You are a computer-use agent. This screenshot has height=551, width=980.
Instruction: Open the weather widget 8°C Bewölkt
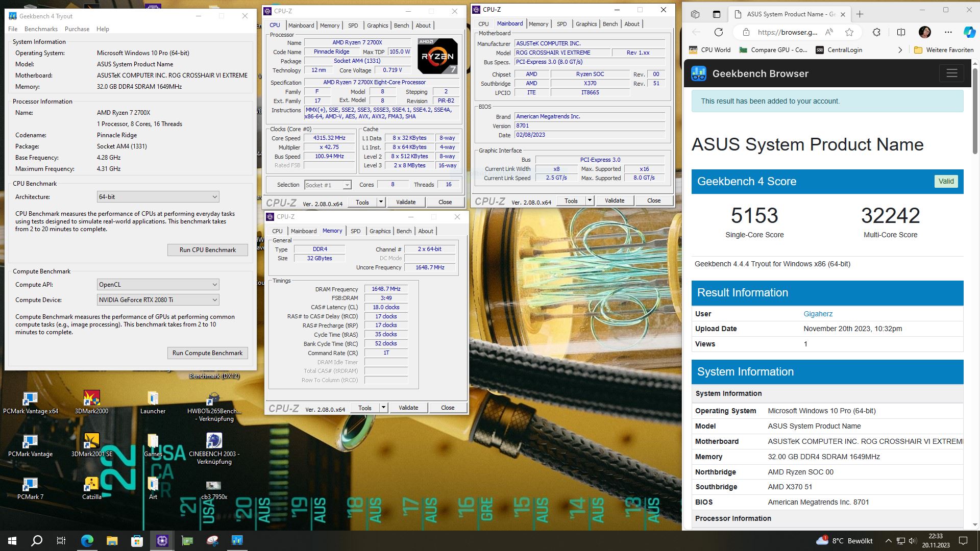click(x=845, y=541)
